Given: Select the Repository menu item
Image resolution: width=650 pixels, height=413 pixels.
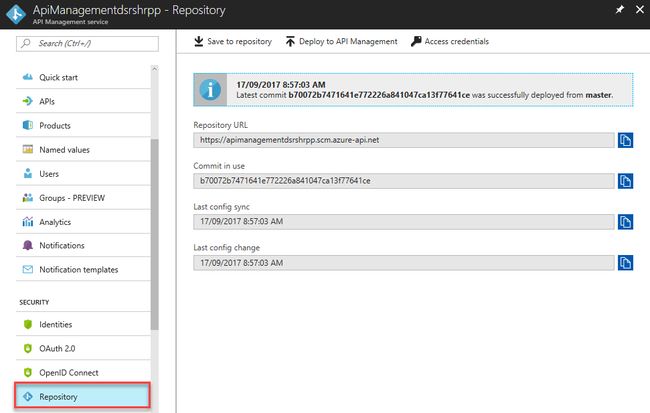Looking at the screenshot, I should tap(82, 396).
